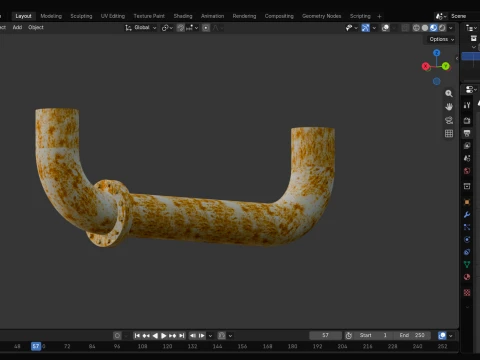480x360 pixels.
Task: Open the Collection properties tab icon
Action: [x=467, y=186]
